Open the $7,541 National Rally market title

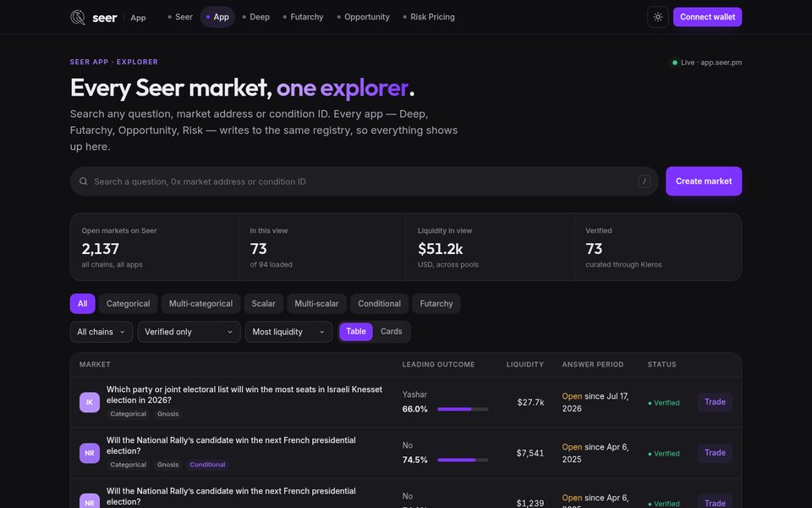[x=231, y=446]
